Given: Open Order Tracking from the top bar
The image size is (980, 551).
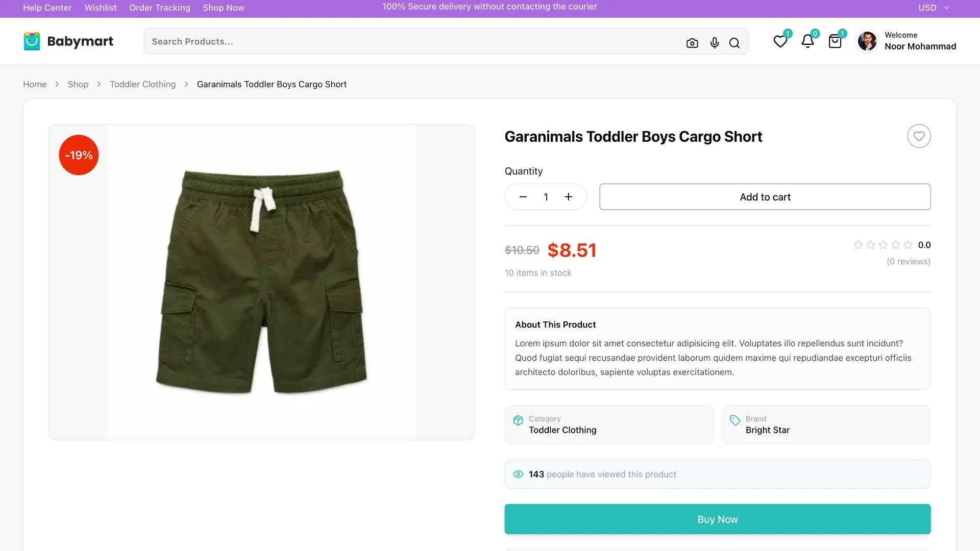Looking at the screenshot, I should point(159,8).
